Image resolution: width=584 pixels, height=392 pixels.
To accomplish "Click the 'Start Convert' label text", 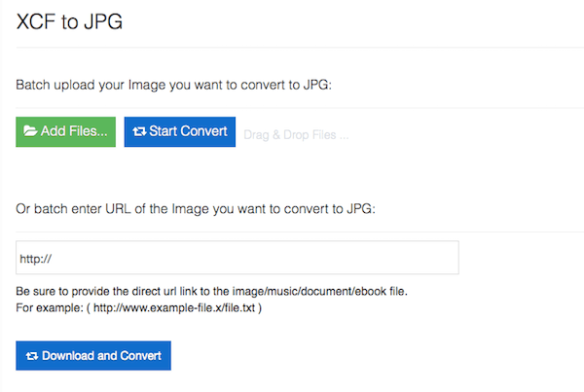I will pyautogui.click(x=188, y=131).
